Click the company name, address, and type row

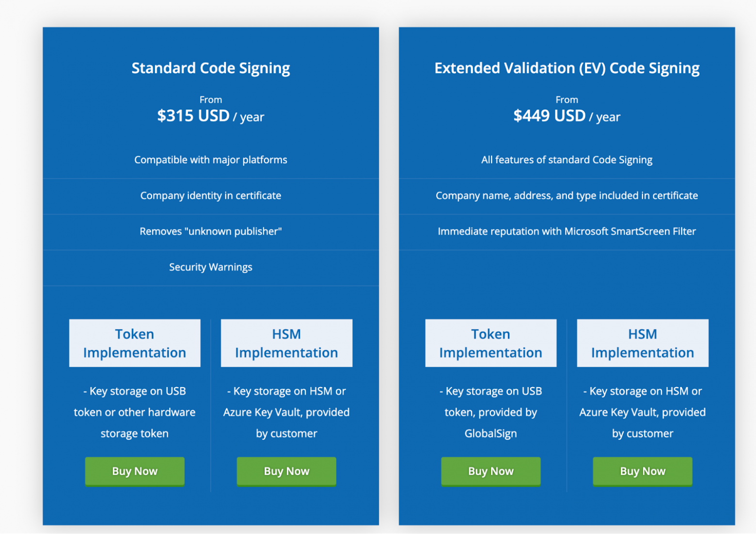(567, 195)
